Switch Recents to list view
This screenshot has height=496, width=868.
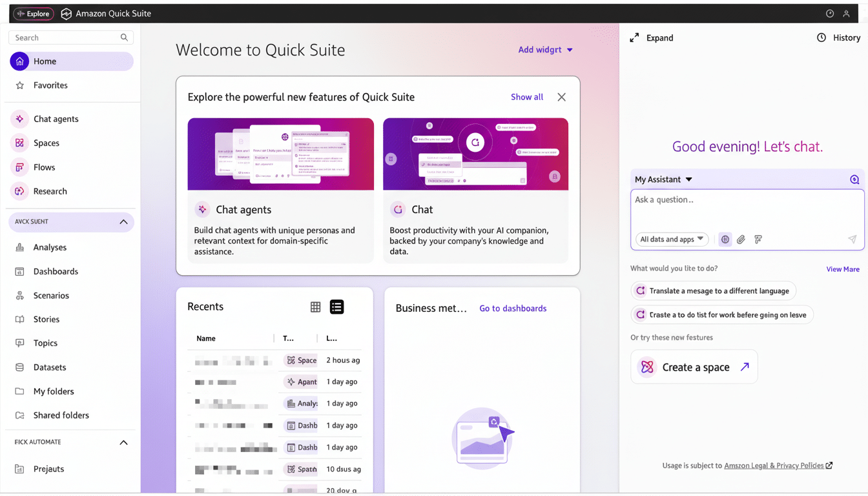pos(336,307)
